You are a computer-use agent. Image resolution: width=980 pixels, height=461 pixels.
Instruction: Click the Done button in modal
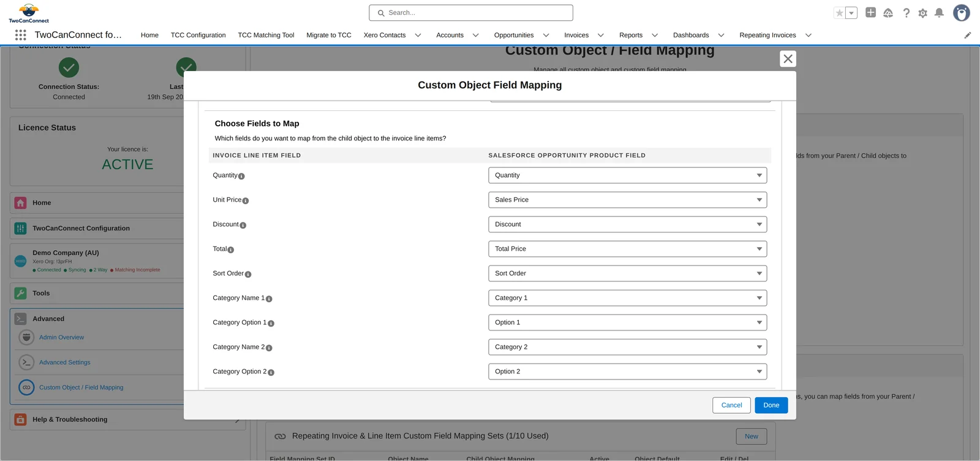pyautogui.click(x=771, y=405)
